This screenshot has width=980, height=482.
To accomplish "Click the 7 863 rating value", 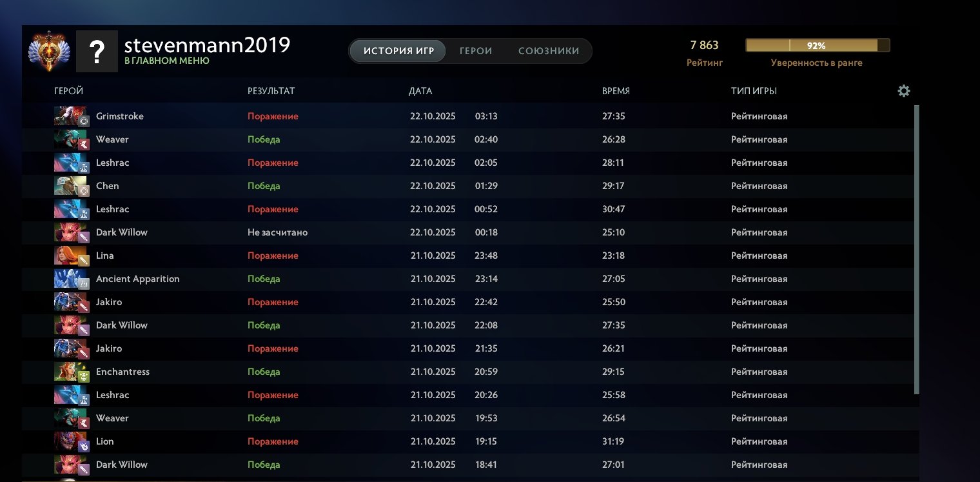I will pyautogui.click(x=704, y=45).
